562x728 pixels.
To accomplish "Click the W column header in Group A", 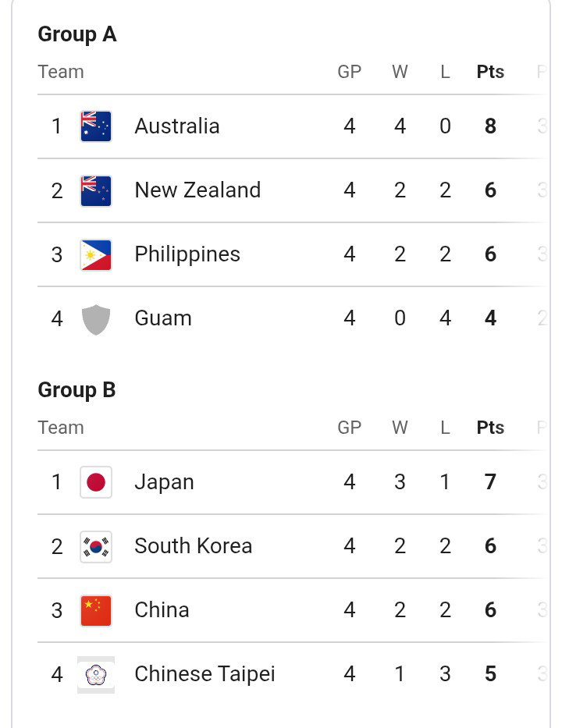I will click(400, 72).
